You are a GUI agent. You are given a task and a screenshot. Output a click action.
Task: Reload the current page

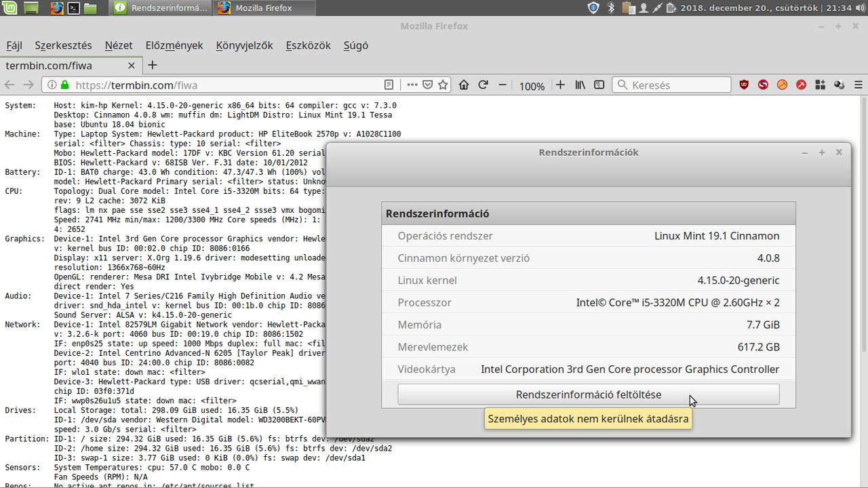tap(483, 85)
